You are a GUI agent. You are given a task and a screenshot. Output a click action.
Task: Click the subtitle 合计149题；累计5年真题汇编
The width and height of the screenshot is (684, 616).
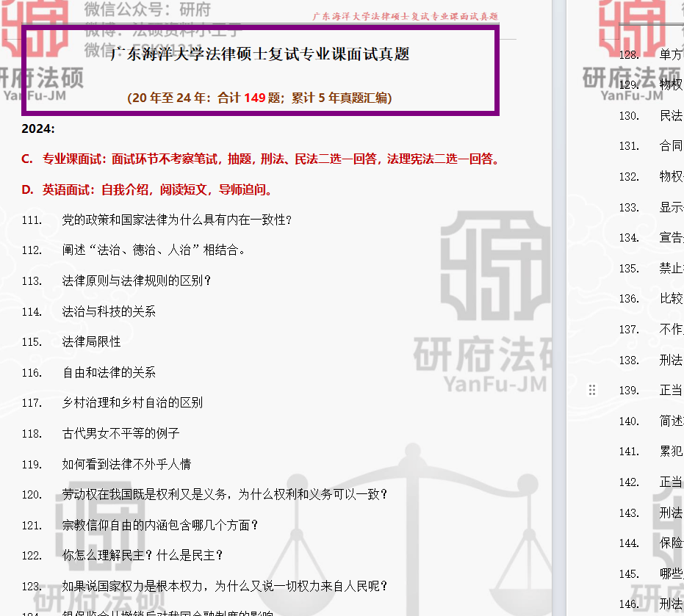point(304,98)
